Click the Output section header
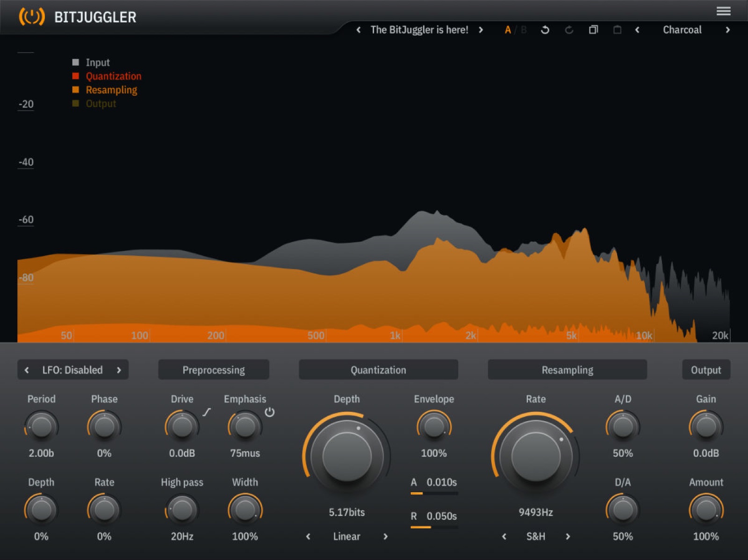The width and height of the screenshot is (748, 560). click(706, 370)
